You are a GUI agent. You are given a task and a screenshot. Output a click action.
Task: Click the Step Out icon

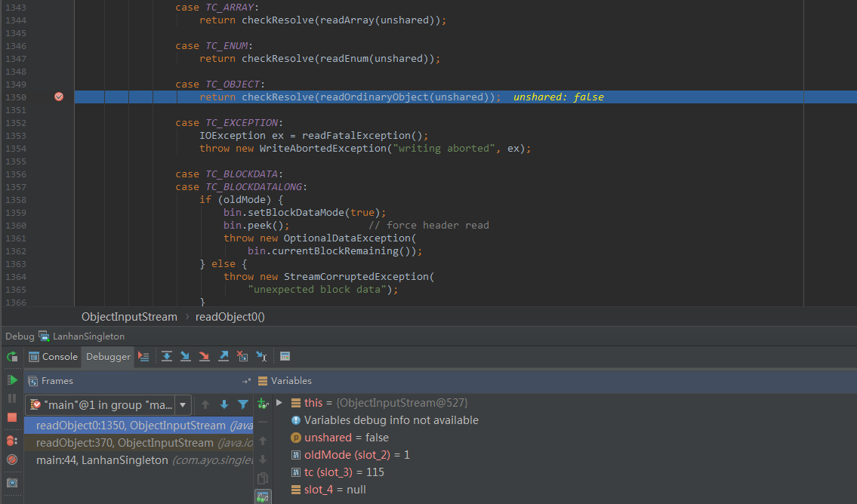click(223, 357)
